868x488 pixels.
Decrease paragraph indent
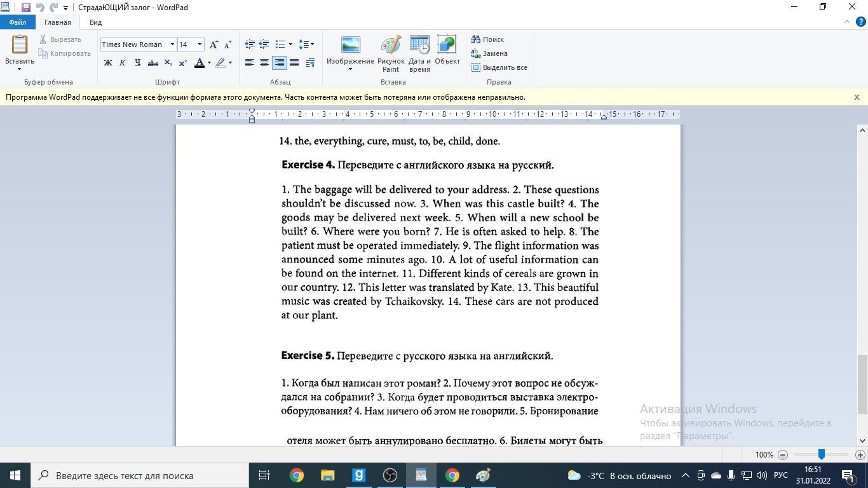click(250, 44)
